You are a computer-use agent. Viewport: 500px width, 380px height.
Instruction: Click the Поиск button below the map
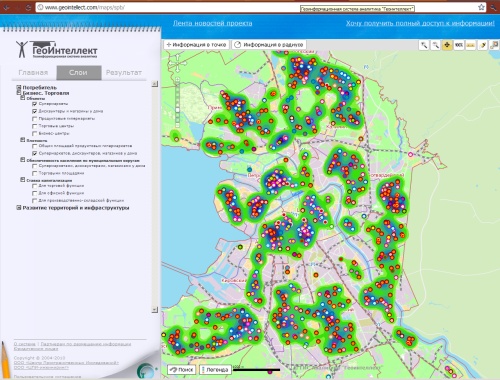pos(182,370)
